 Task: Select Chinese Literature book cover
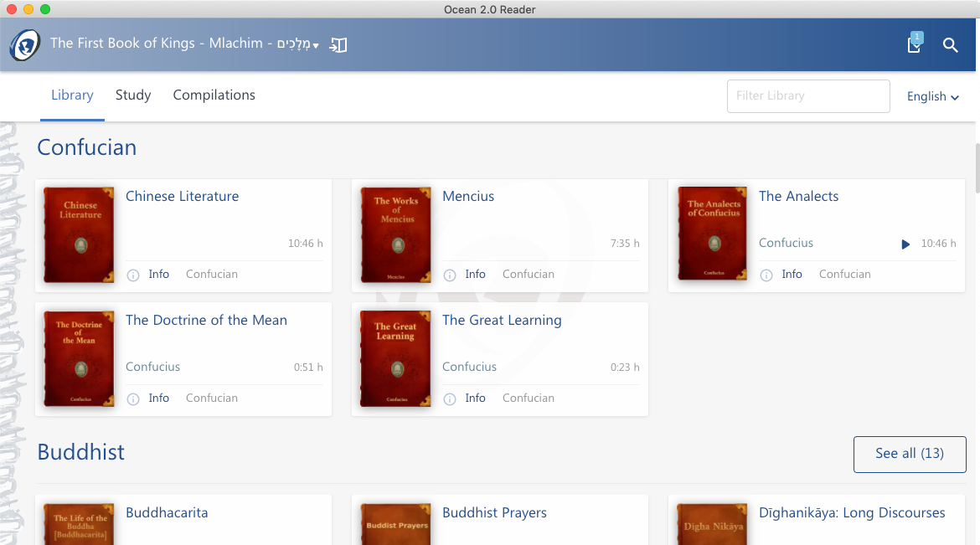[80, 235]
